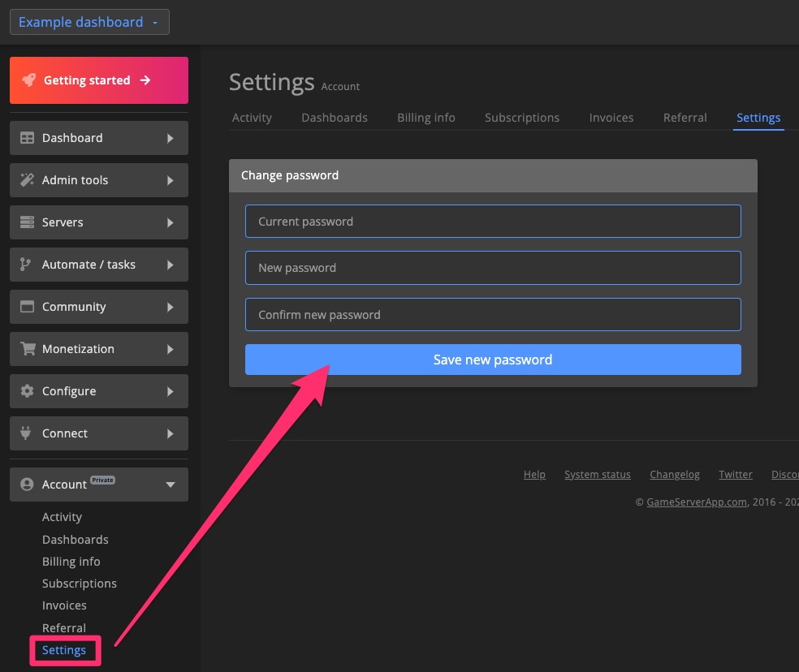Screen dimensions: 799x672
Task: Click the Community window icon
Action: (27, 307)
